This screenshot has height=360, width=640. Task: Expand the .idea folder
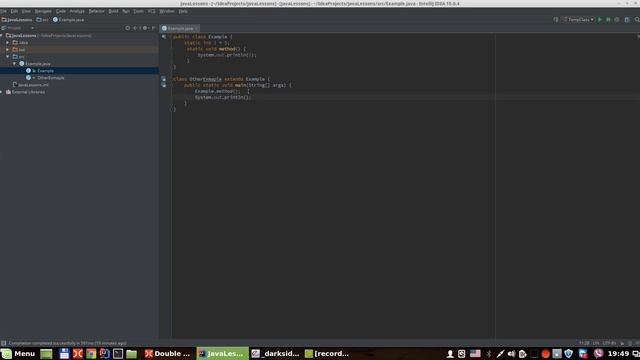pos(8,42)
